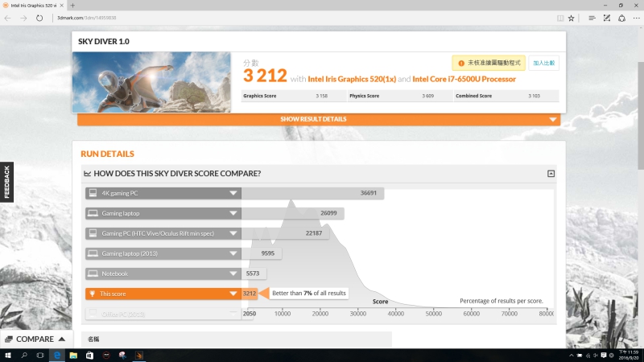Screen dimensions: 644x362
Task: Expand the This score dropdown
Action: 233,294
